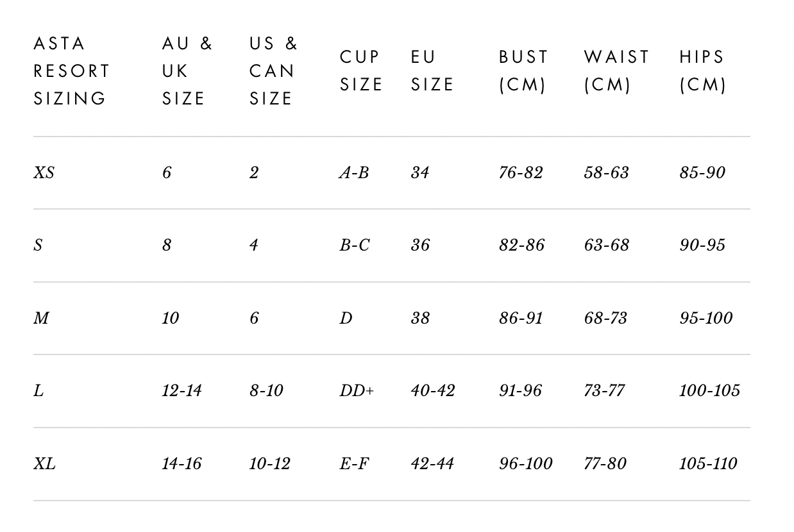The width and height of the screenshot is (794, 532).
Task: Click the 82-86 bust measurement cell
Action: 521,245
